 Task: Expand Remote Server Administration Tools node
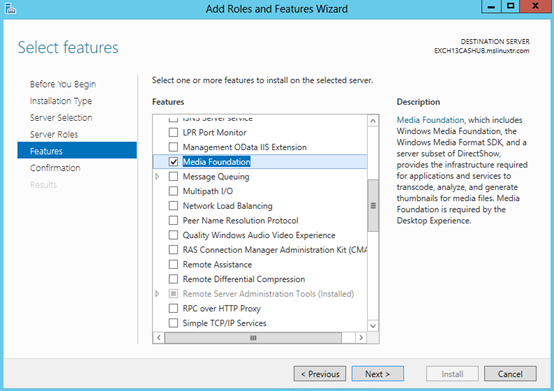point(158,294)
